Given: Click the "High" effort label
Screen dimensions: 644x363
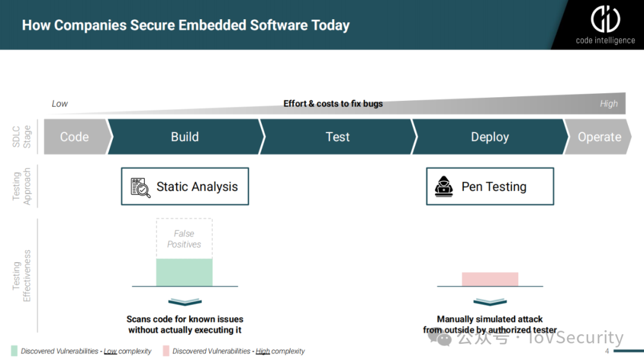Looking at the screenshot, I should [609, 104].
